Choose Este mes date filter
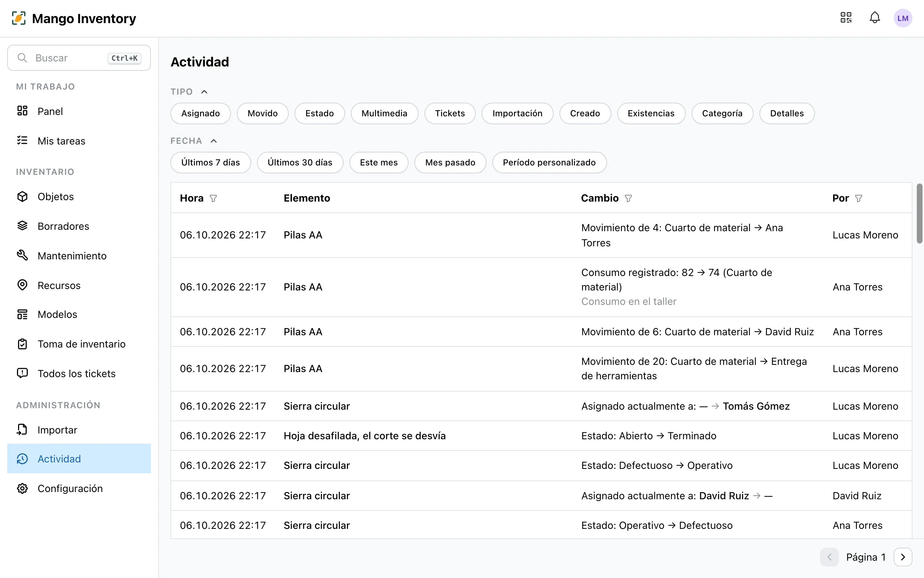This screenshot has width=924, height=578. click(379, 163)
